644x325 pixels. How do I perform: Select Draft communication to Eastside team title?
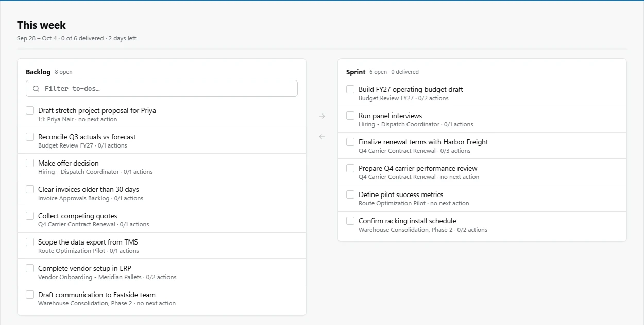click(97, 295)
